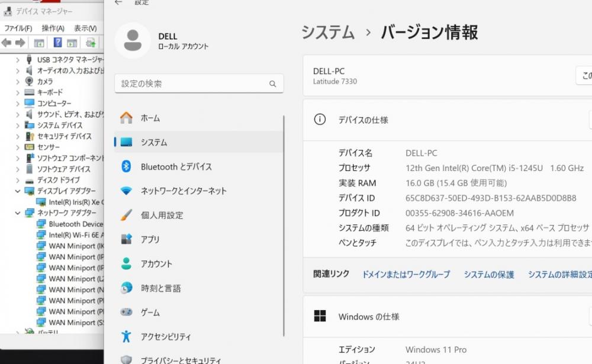Screen dimensions: 592x364
Task: Click the Bluetooth Device network adapter icon
Action: point(41,224)
